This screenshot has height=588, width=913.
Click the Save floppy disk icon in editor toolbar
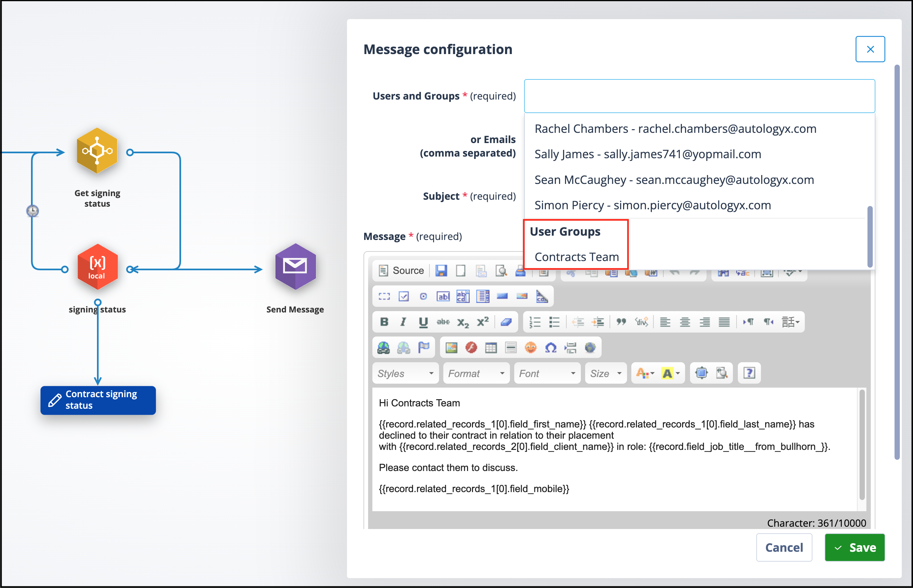(x=441, y=271)
